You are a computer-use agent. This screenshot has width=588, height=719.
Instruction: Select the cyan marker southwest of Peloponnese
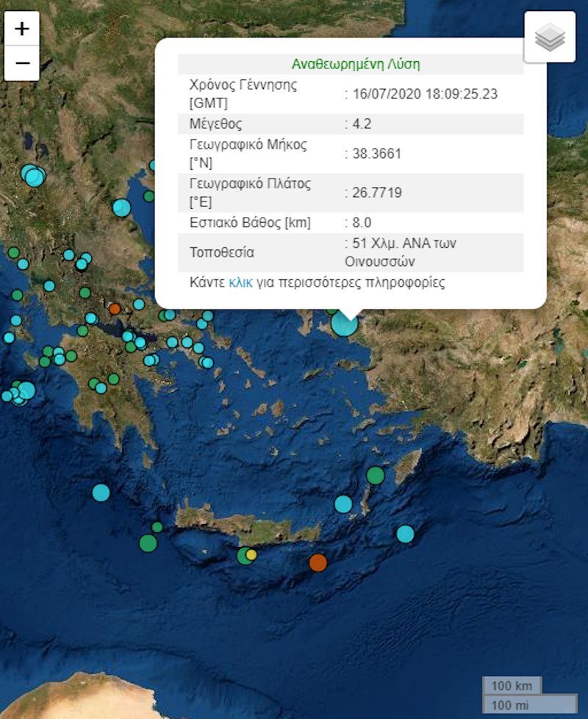pyautogui.click(x=101, y=493)
